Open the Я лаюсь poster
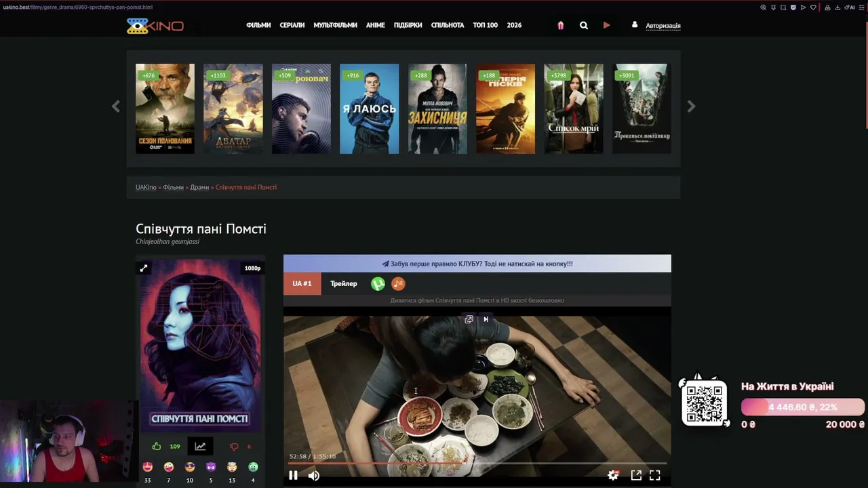Image resolution: width=868 pixels, height=488 pixels. pos(370,108)
